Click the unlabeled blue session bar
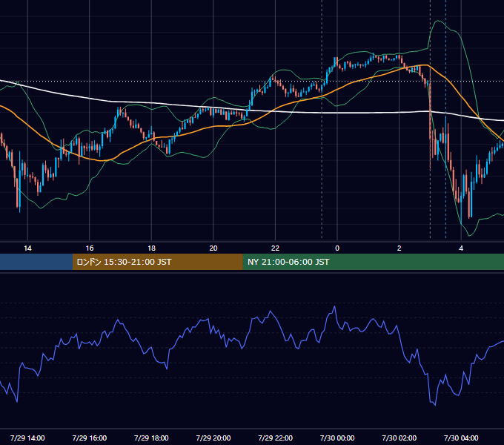The image size is (504, 445). coord(36,262)
